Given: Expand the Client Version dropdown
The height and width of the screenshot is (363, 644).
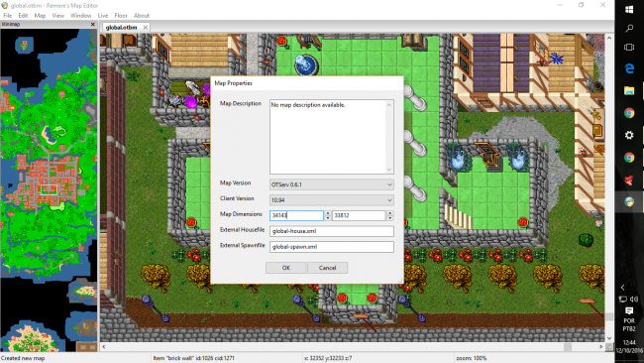Looking at the screenshot, I should (332, 200).
